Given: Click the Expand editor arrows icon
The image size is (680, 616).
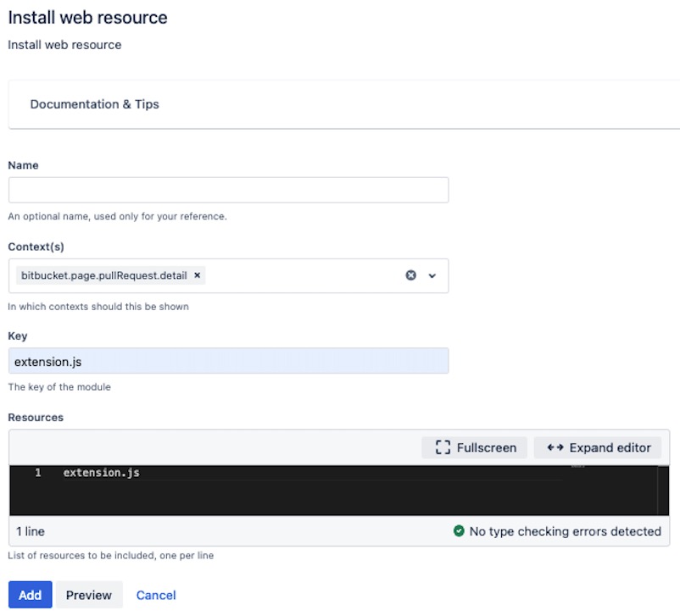Looking at the screenshot, I should click(555, 447).
